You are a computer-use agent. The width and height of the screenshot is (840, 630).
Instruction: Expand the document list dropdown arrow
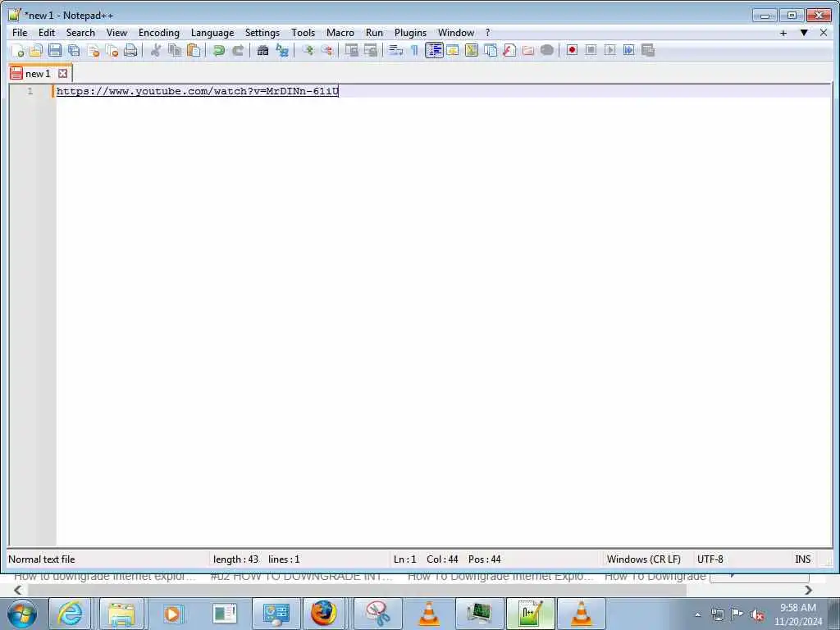point(804,33)
